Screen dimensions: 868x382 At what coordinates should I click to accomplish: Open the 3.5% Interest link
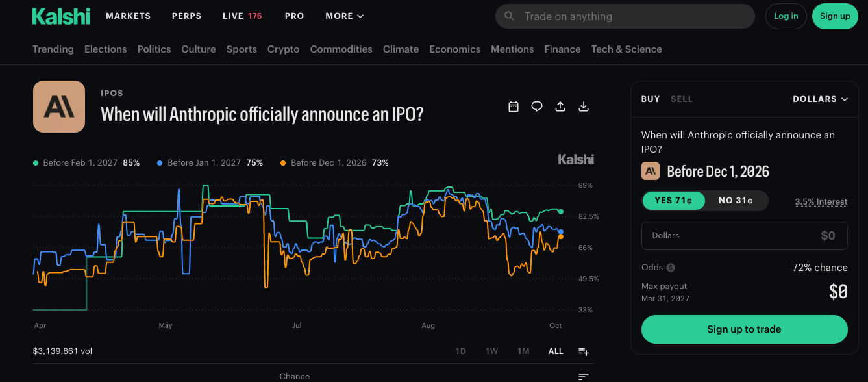coord(821,202)
